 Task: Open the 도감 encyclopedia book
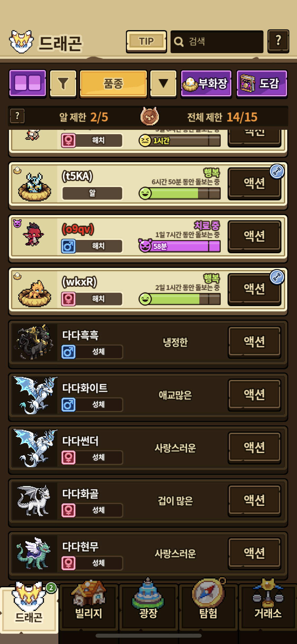(262, 84)
